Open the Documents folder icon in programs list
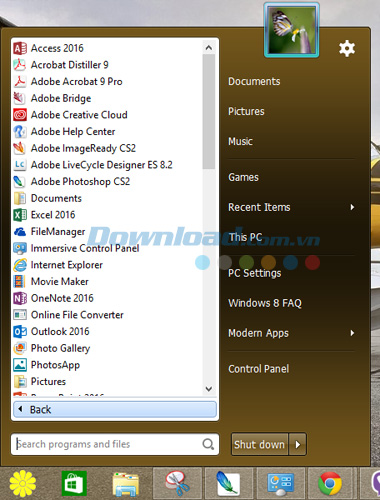The width and height of the screenshot is (380, 500). tap(20, 198)
